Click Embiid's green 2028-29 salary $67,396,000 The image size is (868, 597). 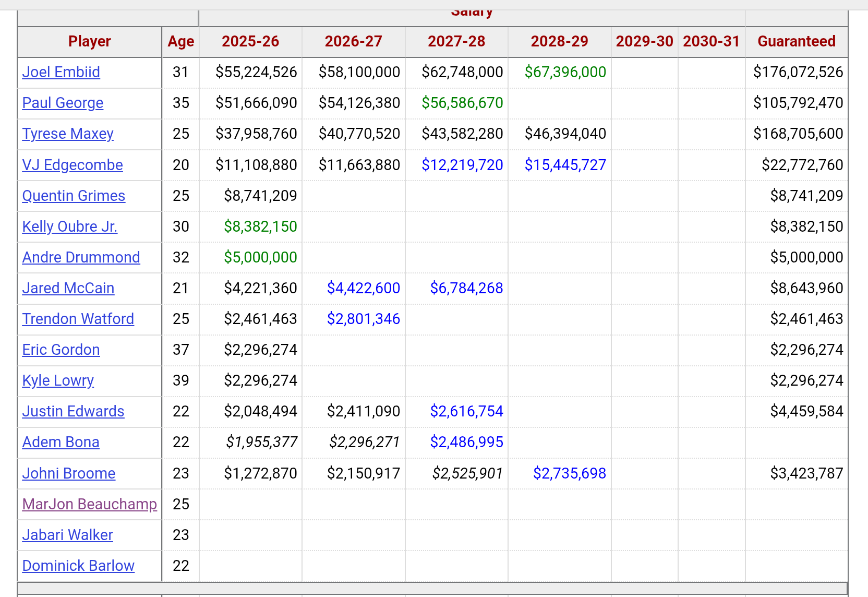[565, 72]
